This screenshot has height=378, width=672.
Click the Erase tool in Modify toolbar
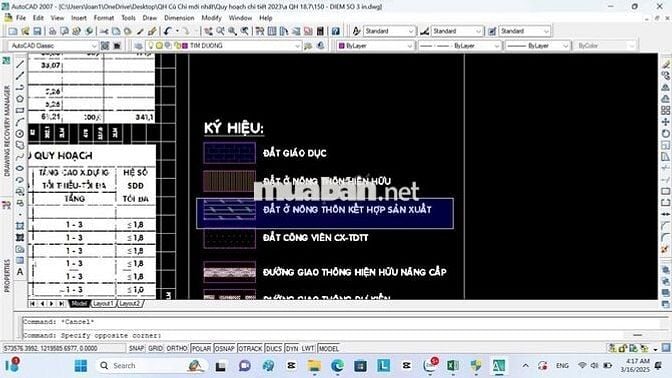coord(666,65)
